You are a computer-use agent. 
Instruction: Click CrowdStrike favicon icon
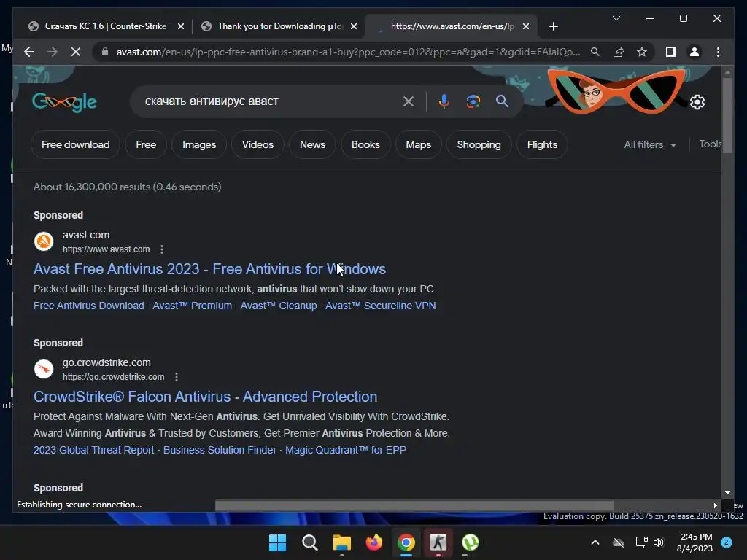tap(43, 369)
